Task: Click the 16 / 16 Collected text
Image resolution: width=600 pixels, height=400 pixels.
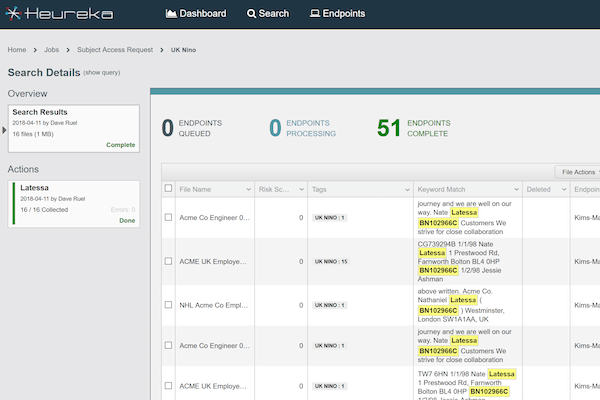Action: pyautogui.click(x=44, y=210)
